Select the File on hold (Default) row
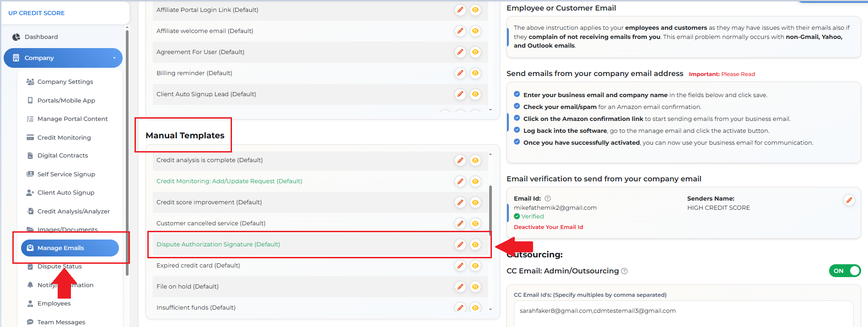The width and height of the screenshot is (868, 327). [x=320, y=286]
